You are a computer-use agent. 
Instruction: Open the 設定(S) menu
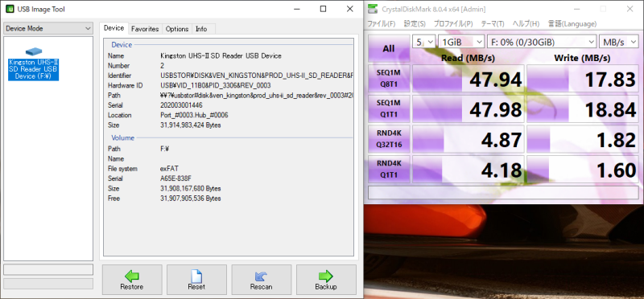tap(415, 24)
